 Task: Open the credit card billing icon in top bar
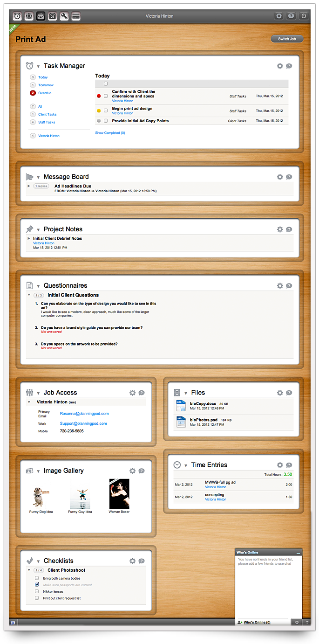pos(75,16)
